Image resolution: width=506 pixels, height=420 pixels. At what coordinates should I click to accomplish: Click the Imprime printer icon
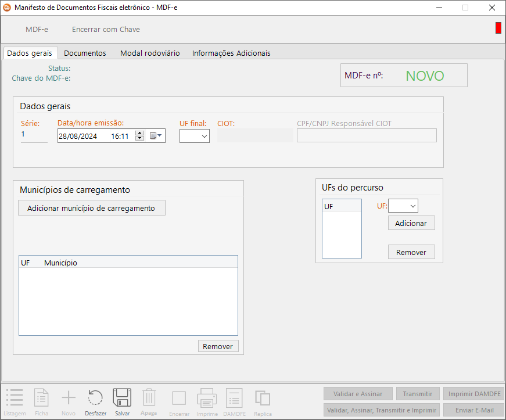click(207, 399)
